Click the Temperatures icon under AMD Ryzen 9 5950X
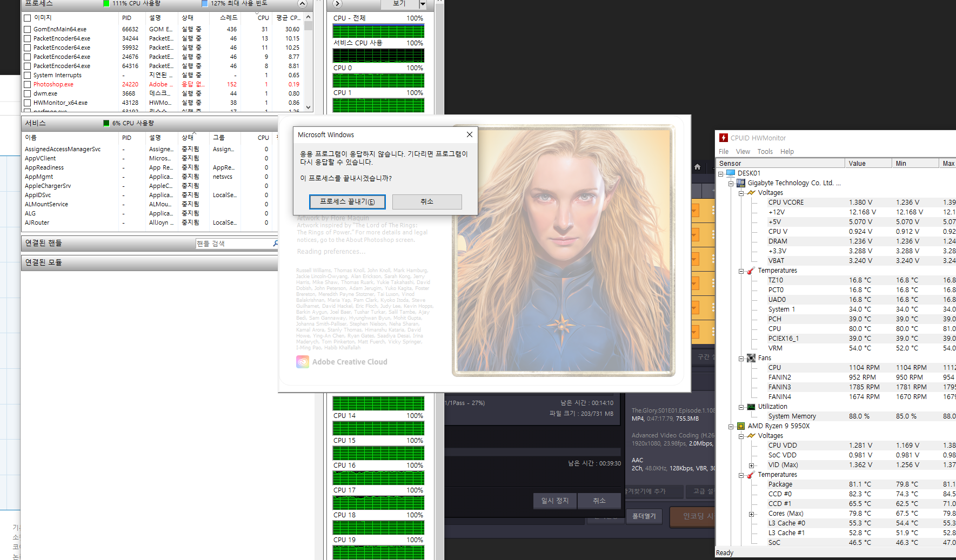956x560 pixels. 751,475
